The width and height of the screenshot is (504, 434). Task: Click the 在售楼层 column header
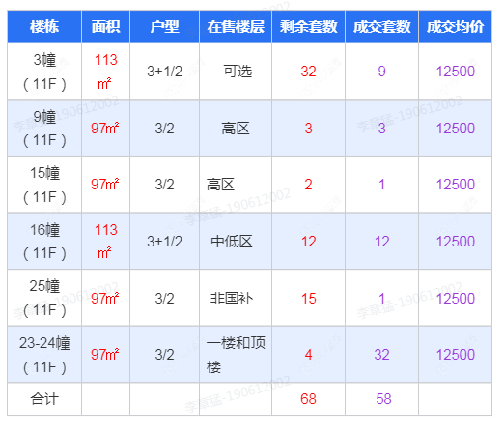[x=236, y=26]
